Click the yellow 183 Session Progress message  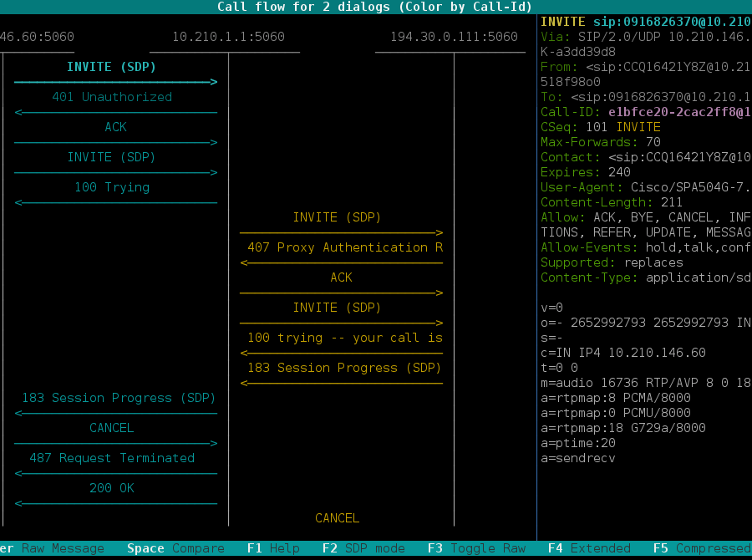(344, 368)
